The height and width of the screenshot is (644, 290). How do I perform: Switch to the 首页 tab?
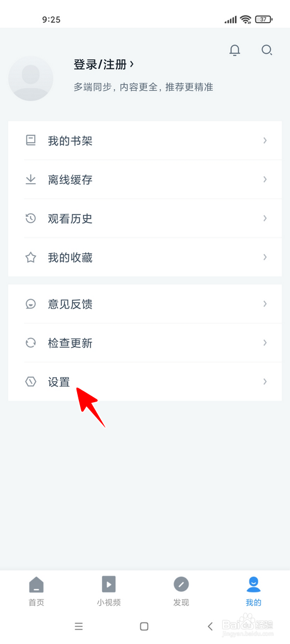tap(36, 591)
